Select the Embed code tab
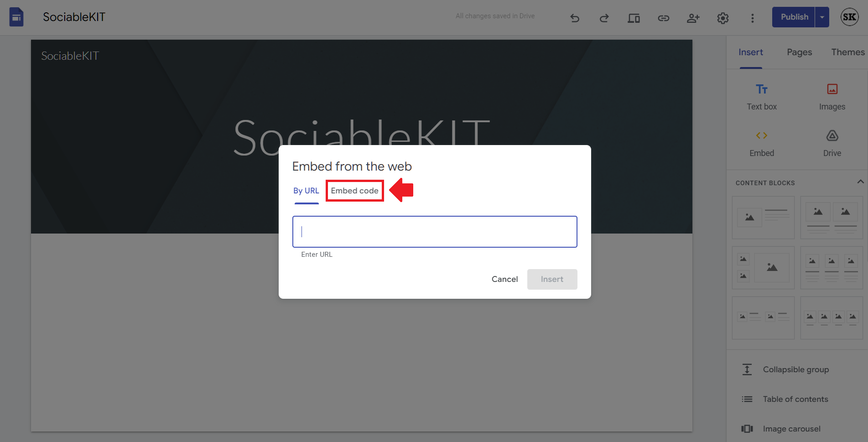 pyautogui.click(x=354, y=191)
